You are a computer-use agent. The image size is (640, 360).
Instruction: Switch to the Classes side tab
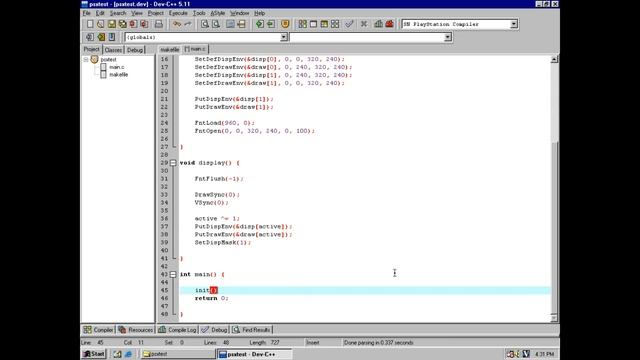(113, 50)
